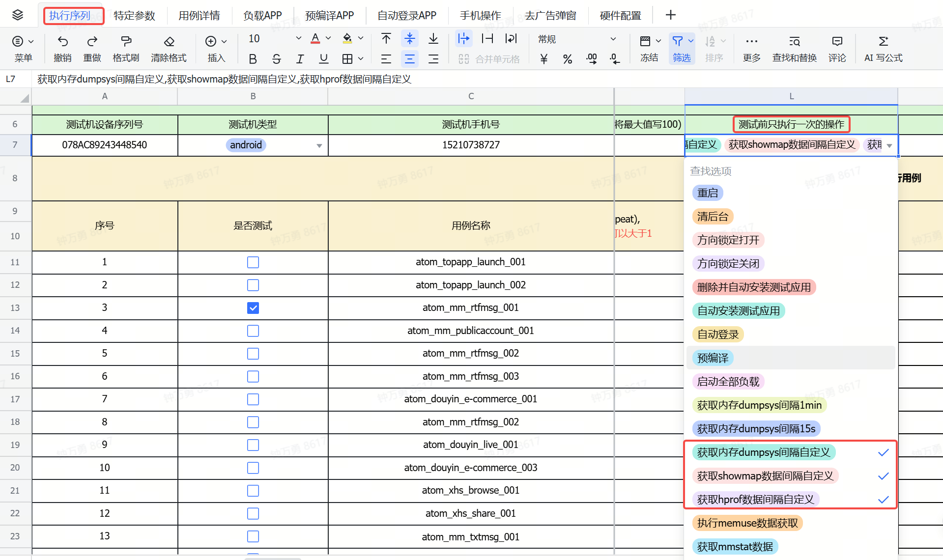Viewport: 943px width, 560px height.
Task: Expand fill color dropdown arrow
Action: coord(361,38)
